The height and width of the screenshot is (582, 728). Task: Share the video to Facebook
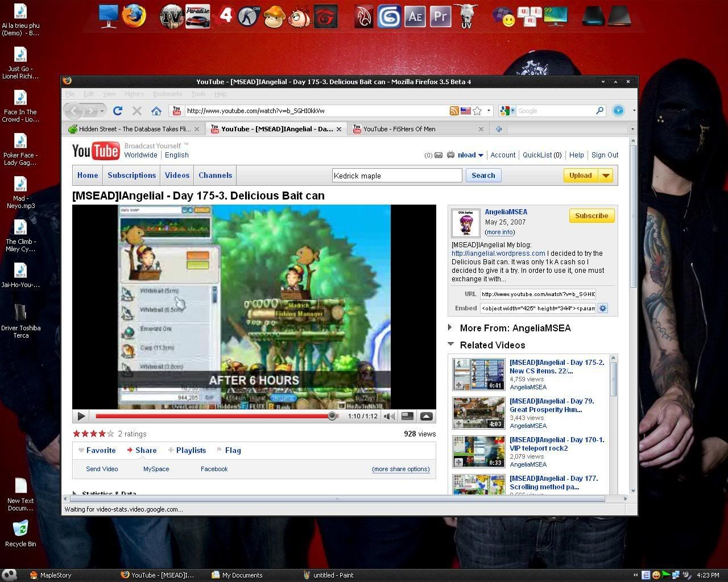(x=214, y=469)
